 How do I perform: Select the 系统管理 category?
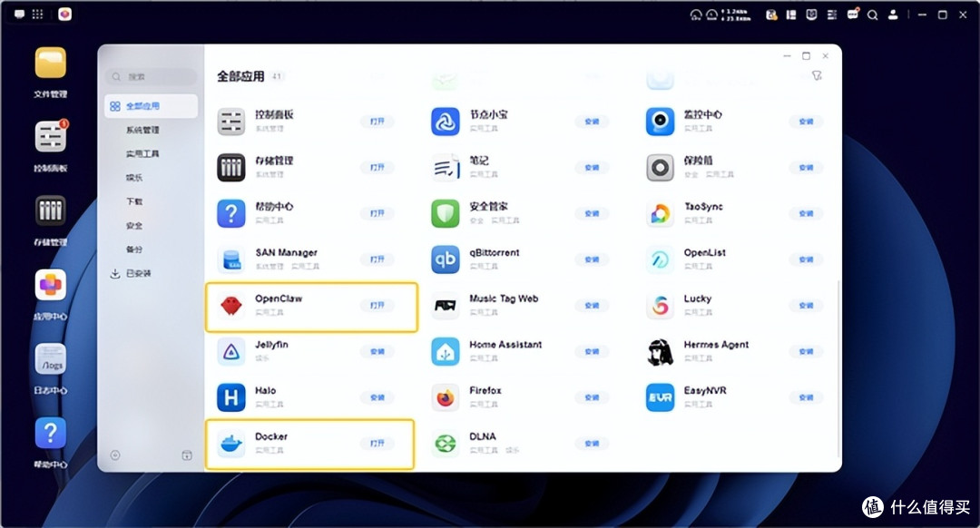click(142, 130)
